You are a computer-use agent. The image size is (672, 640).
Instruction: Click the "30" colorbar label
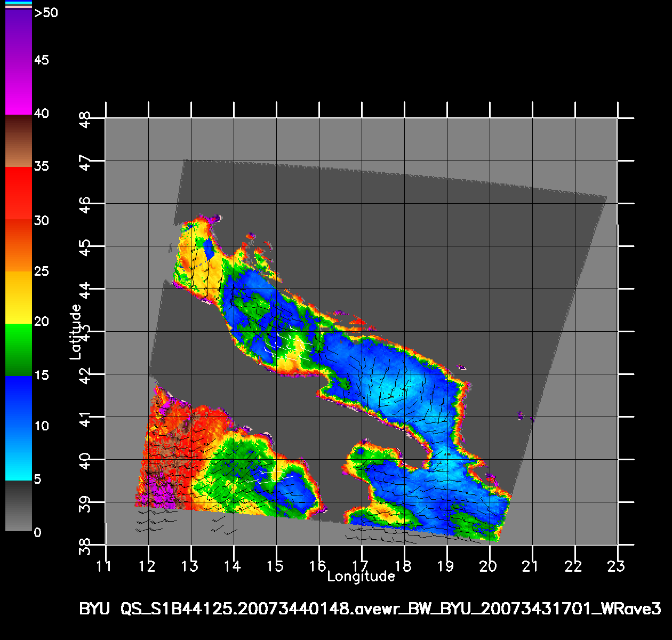coord(41,220)
